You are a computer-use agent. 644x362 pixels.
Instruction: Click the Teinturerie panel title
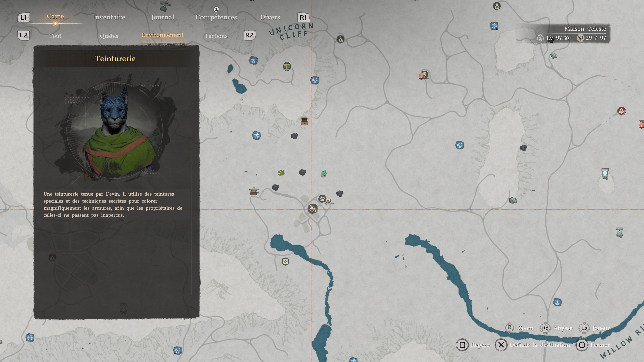coord(116,58)
